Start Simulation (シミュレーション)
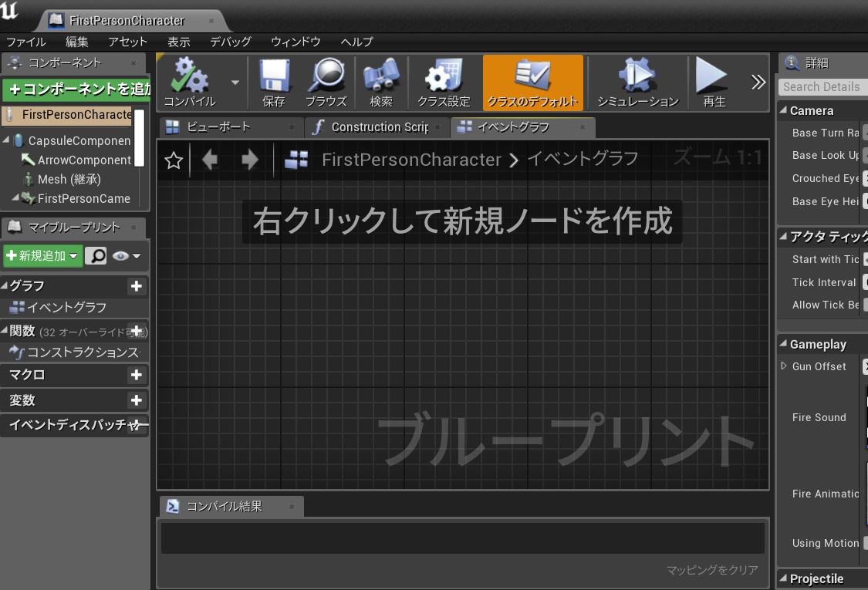Screen dimensions: 868x590 (638, 82)
